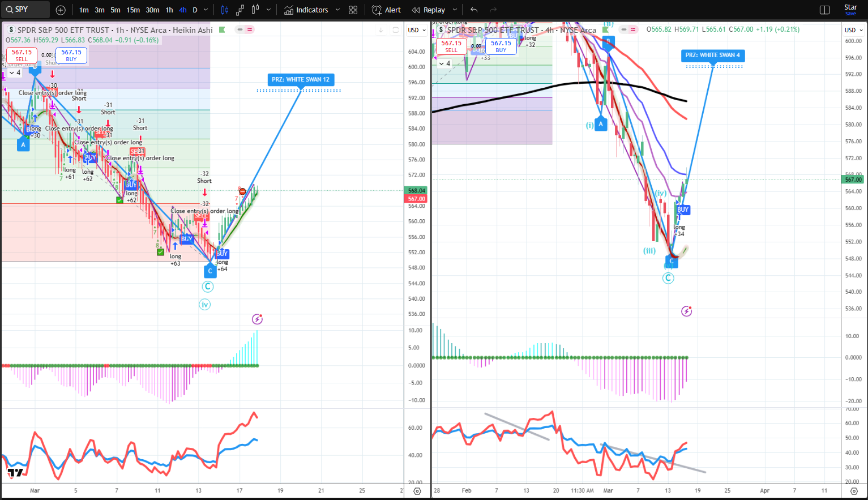Image resolution: width=868 pixels, height=500 pixels.
Task: Select the 30m timeframe
Action: [153, 10]
